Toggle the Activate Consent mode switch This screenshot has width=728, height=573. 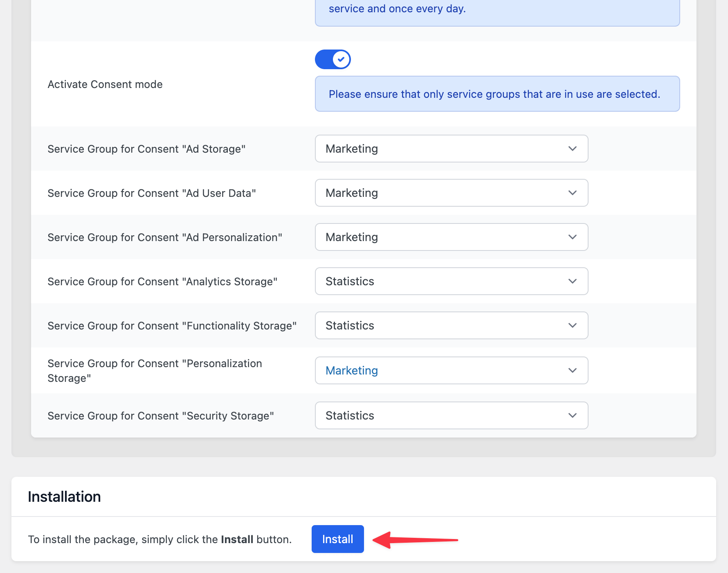333,59
